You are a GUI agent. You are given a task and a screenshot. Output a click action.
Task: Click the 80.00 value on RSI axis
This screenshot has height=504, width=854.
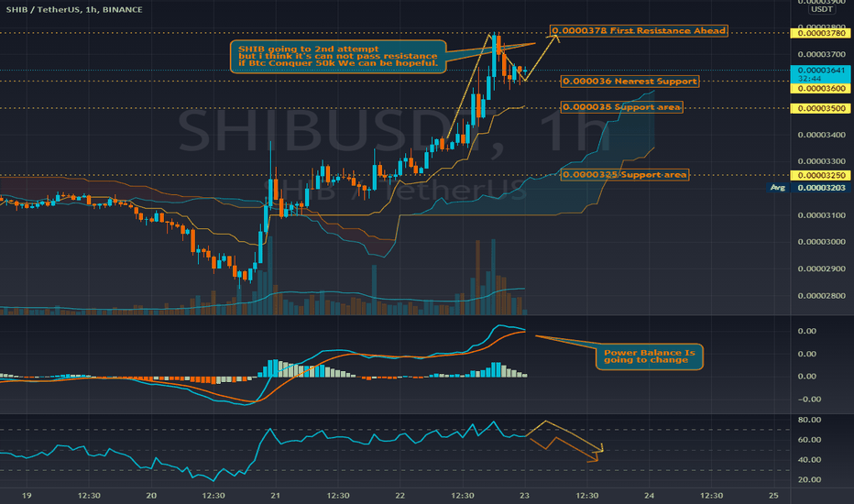809,420
